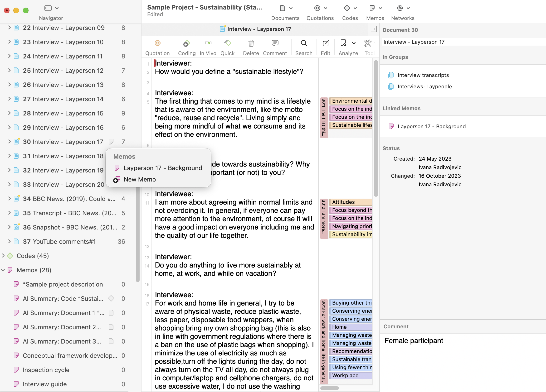
Task: Click the split view layout icon
Action: tap(374, 29)
